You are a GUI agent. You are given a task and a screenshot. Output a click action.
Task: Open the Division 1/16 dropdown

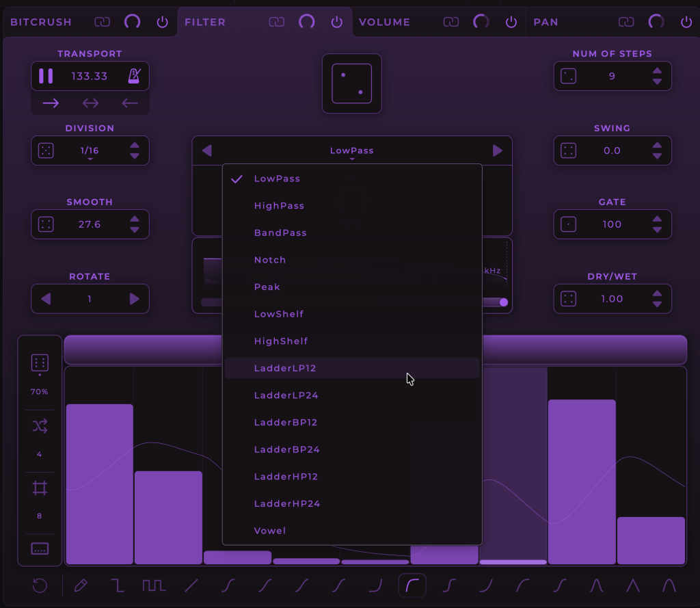(90, 151)
